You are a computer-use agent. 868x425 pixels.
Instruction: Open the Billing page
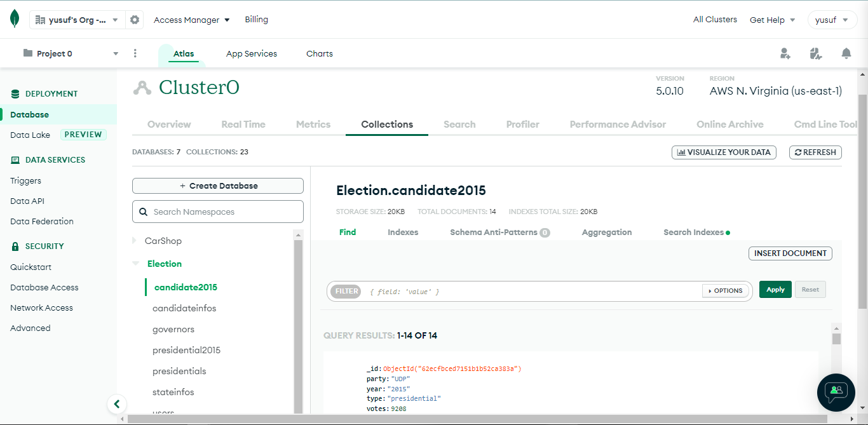coord(257,20)
